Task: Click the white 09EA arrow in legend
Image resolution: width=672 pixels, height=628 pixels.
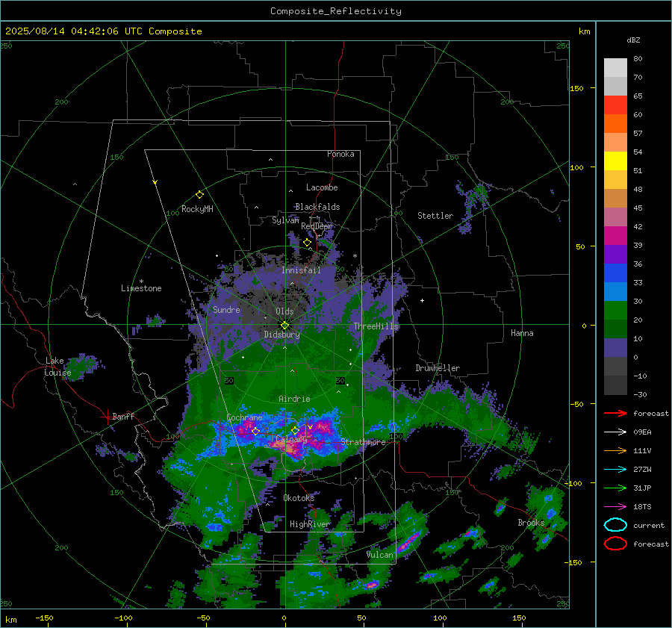Action: click(x=615, y=432)
